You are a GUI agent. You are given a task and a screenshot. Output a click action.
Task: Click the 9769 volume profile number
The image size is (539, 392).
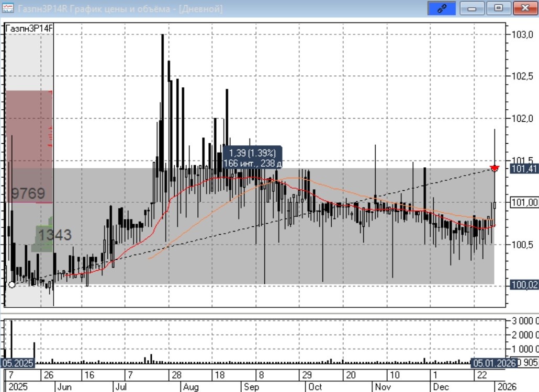pyautogui.click(x=28, y=193)
